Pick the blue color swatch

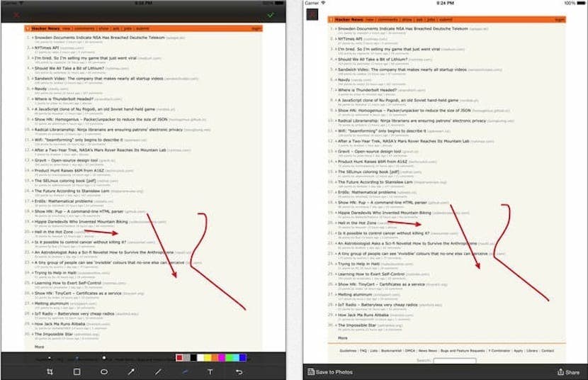click(242, 358)
